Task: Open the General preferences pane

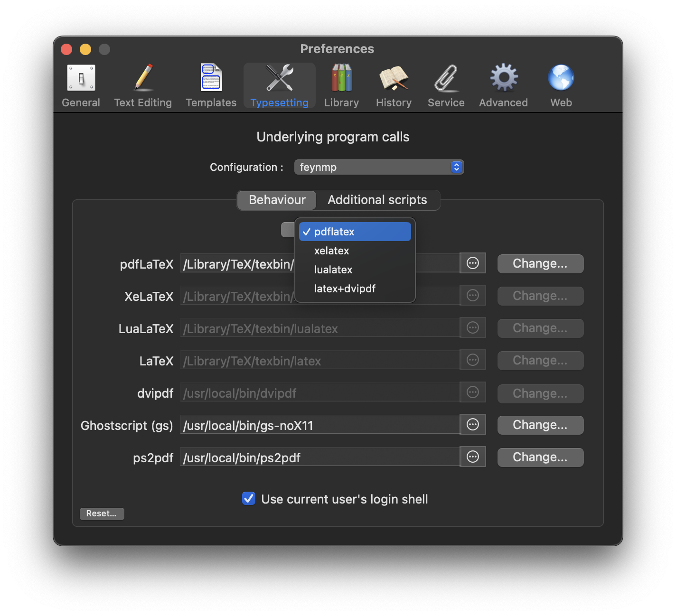Action: tap(81, 84)
